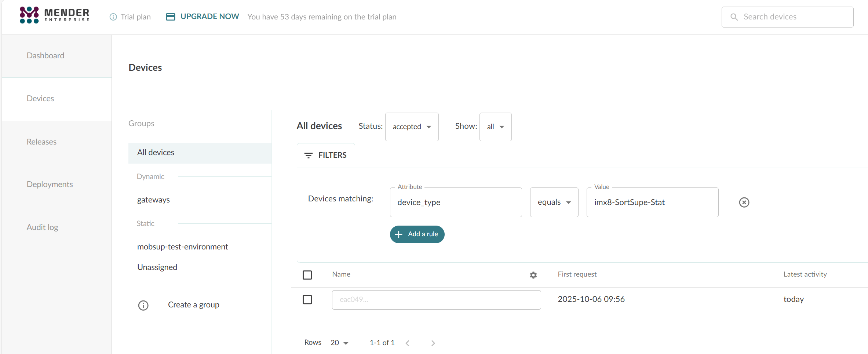Open the Status accepted dropdown
Image resolution: width=868 pixels, height=354 pixels.
pos(412,127)
